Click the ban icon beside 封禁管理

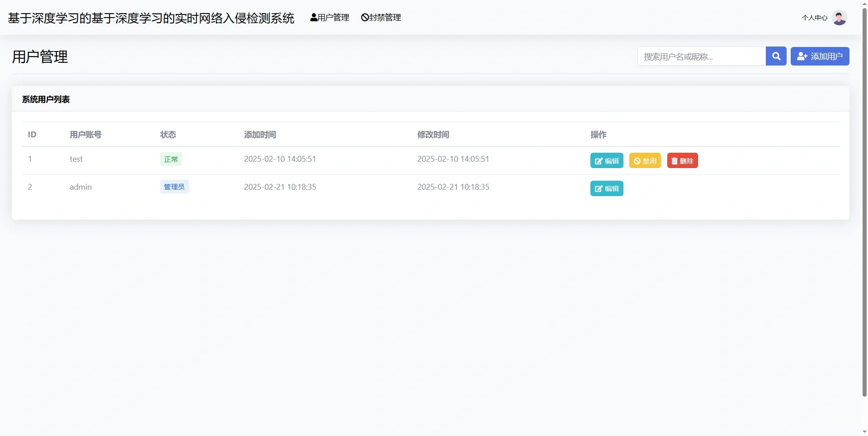pos(365,17)
